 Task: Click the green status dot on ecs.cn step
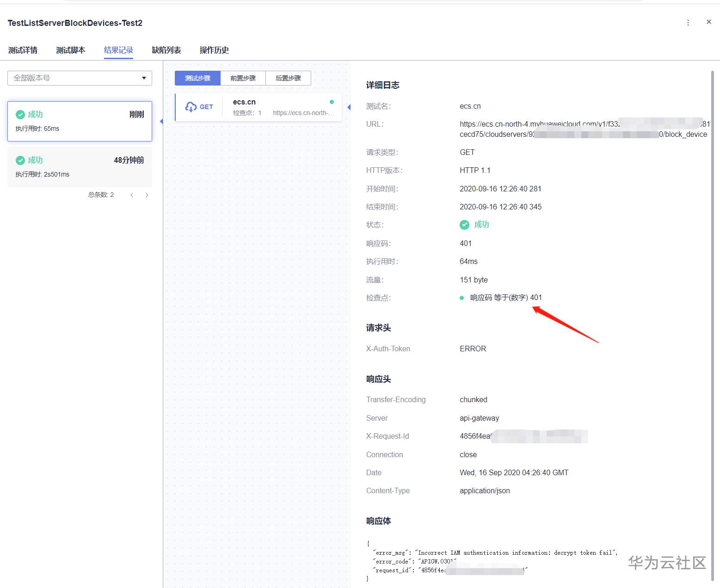332,102
